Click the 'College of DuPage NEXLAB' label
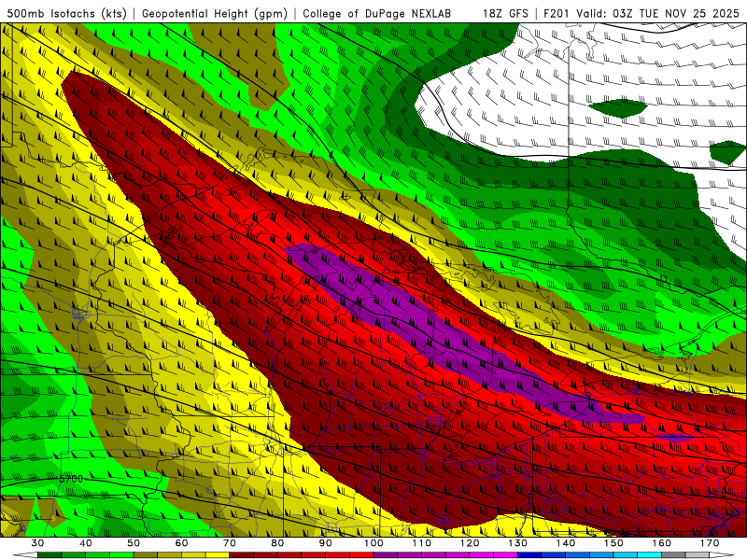747x560 pixels. tap(377, 13)
